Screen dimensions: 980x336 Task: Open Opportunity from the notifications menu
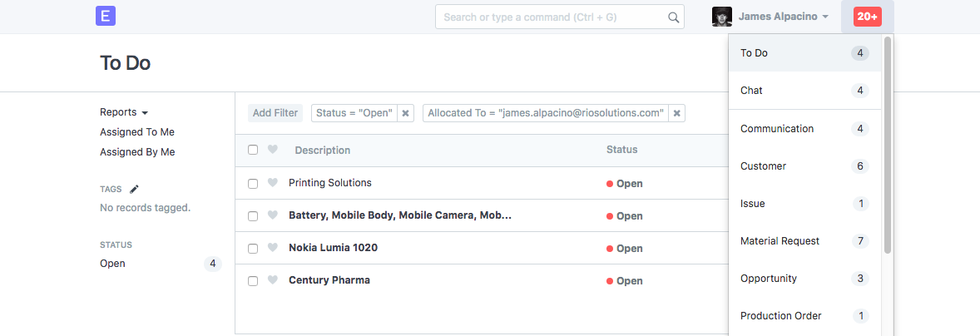[x=768, y=279]
